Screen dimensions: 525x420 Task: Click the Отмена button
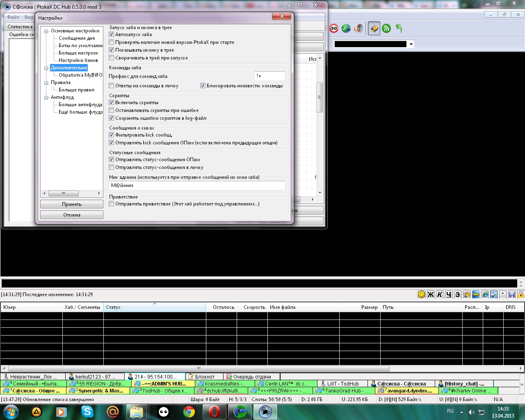tap(72, 215)
